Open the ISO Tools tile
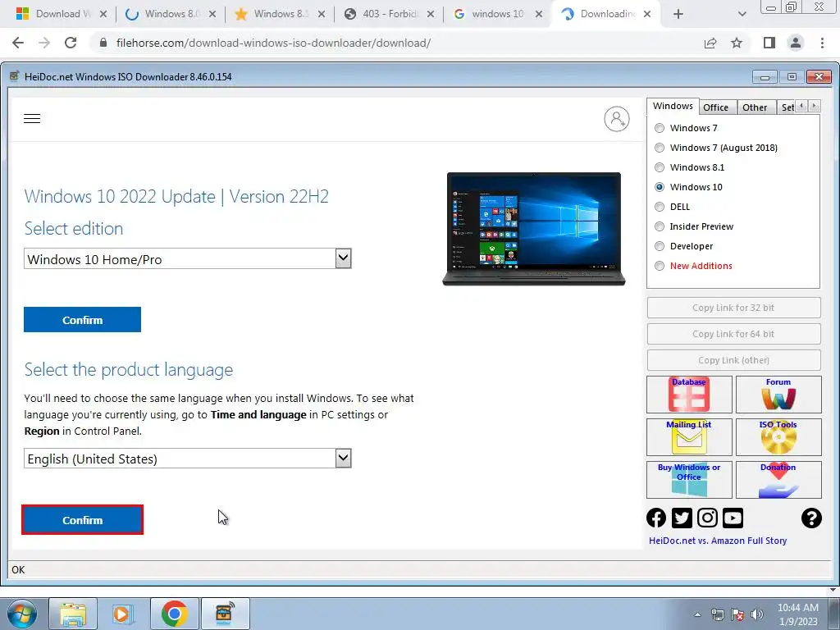Image resolution: width=840 pixels, height=630 pixels. pos(778,437)
